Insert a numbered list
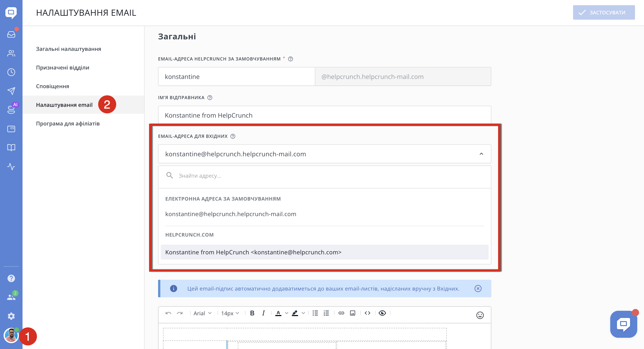The image size is (644, 349). point(326,313)
